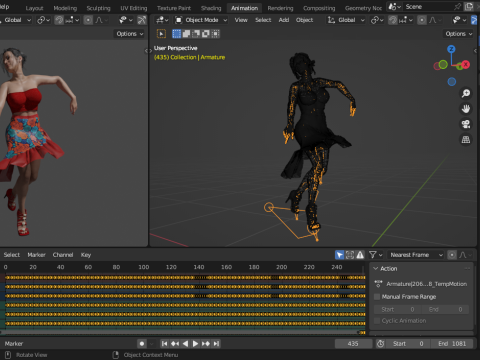Screen dimensions: 480x360
Task: Click the Scene name field
Action: [x=428, y=6]
